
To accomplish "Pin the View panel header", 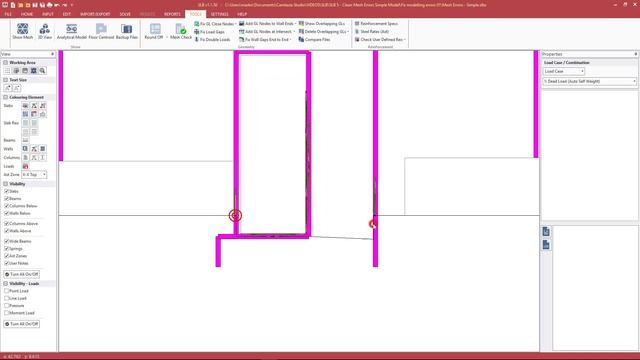I will tap(52, 54).
